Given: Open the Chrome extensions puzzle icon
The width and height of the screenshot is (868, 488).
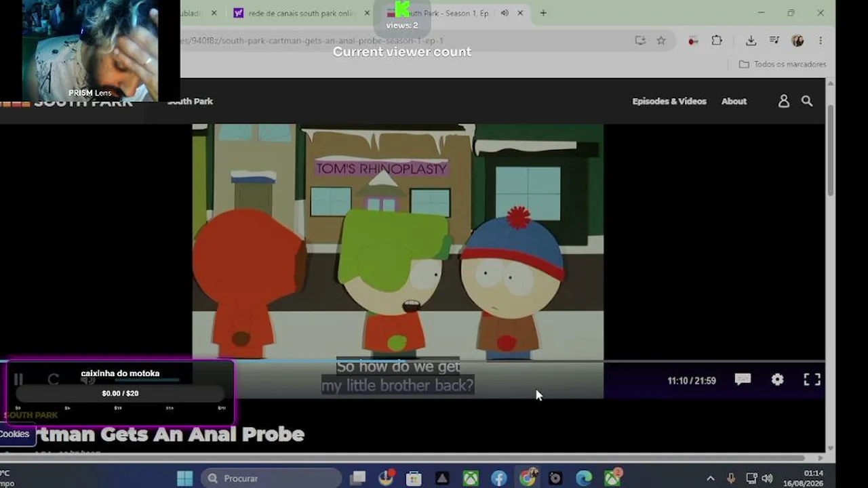Looking at the screenshot, I should (x=717, y=41).
